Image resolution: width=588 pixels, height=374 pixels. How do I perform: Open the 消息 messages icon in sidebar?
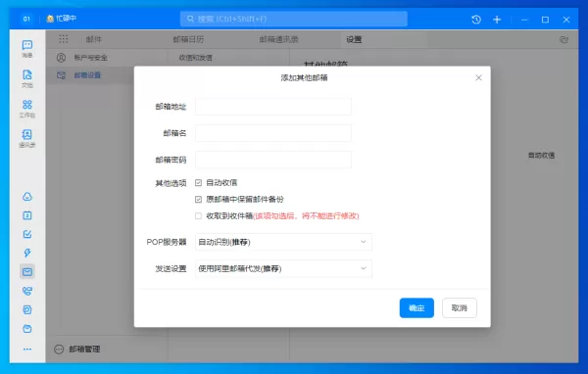click(27, 49)
